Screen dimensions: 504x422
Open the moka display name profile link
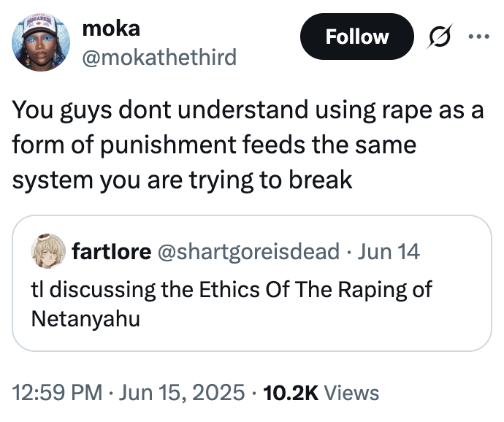tap(112, 28)
